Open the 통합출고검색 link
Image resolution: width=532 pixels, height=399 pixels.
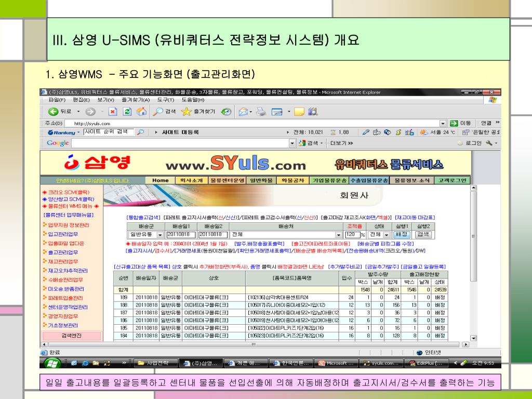[x=143, y=218]
